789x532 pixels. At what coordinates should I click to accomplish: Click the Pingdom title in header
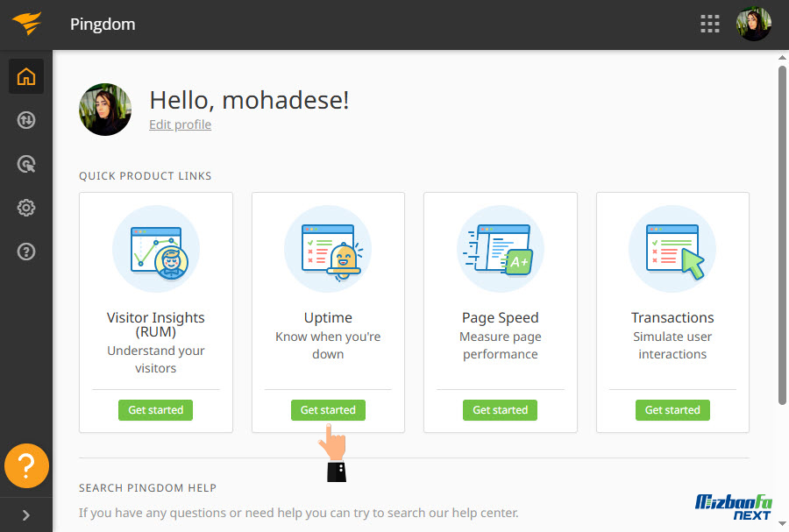pyautogui.click(x=103, y=25)
